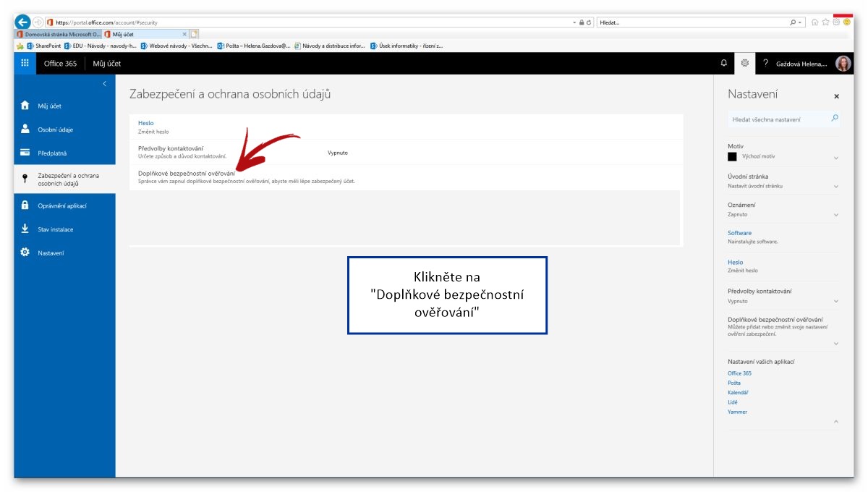Viewport: 868px width, 492px height.
Task: Click the user profile photo
Action: (843, 64)
